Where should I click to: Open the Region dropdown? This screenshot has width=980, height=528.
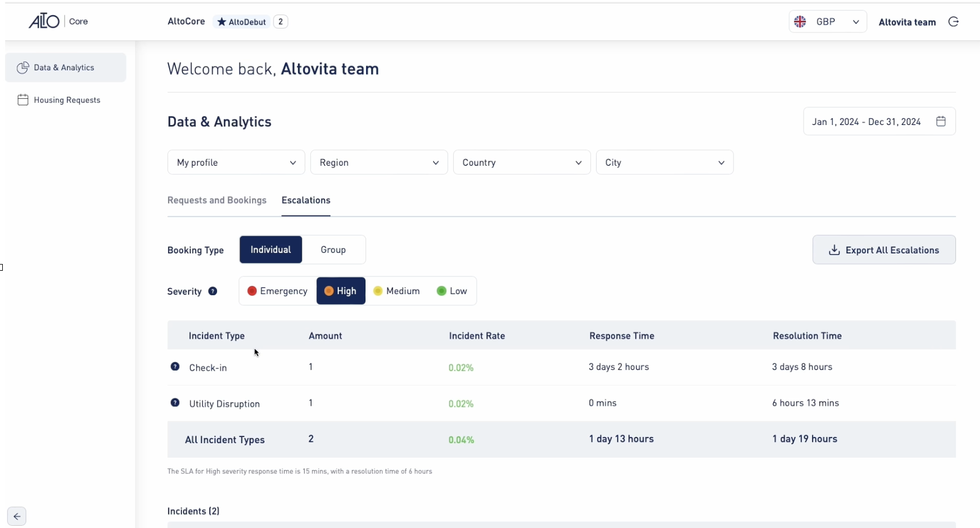(x=379, y=162)
